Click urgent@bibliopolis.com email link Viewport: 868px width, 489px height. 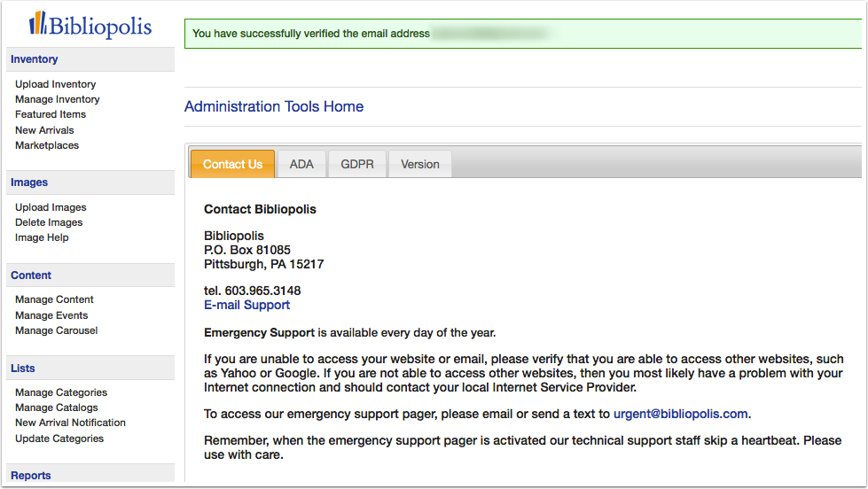680,415
